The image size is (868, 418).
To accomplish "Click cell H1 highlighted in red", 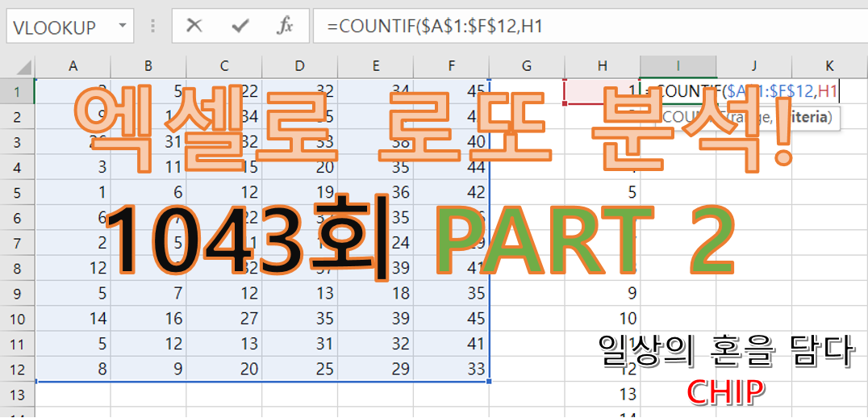I will (x=603, y=91).
